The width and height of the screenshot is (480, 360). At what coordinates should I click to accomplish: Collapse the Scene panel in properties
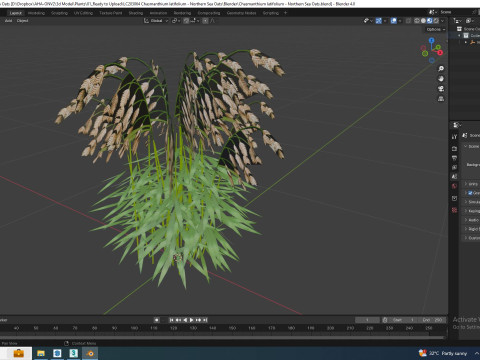(x=472, y=146)
